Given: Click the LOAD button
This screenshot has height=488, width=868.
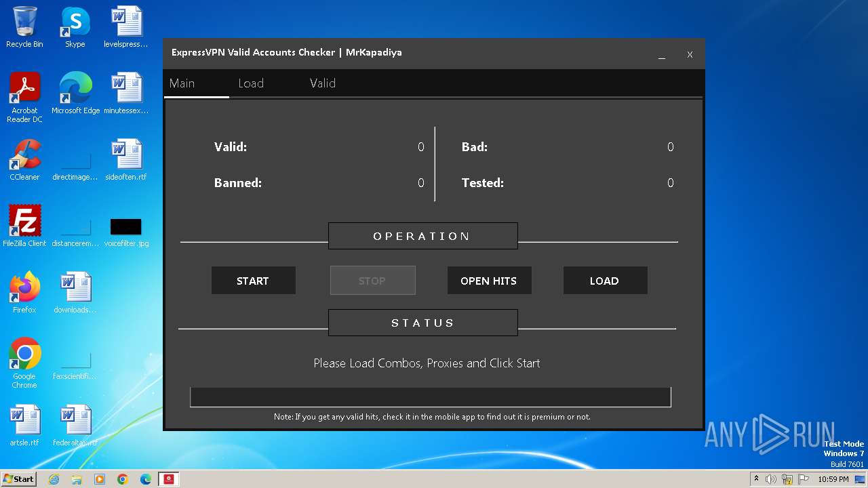Looking at the screenshot, I should pos(605,281).
